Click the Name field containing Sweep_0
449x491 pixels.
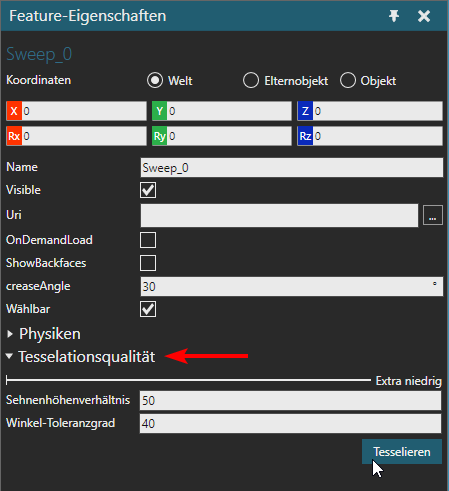(x=292, y=168)
